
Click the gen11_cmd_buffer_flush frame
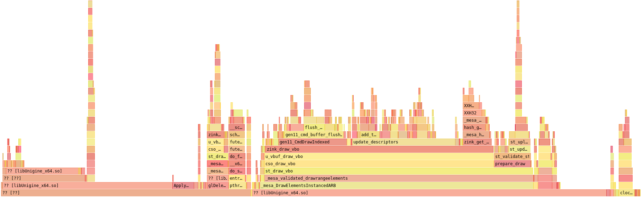(x=314, y=135)
